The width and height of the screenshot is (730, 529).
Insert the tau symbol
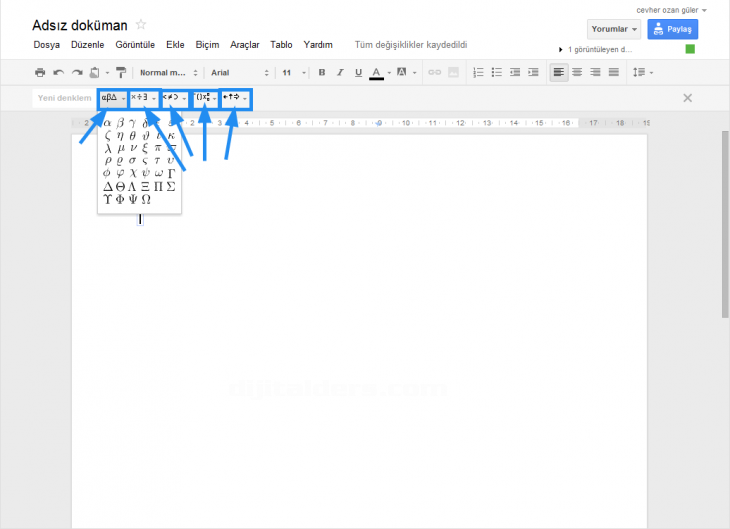pyautogui.click(x=158, y=161)
